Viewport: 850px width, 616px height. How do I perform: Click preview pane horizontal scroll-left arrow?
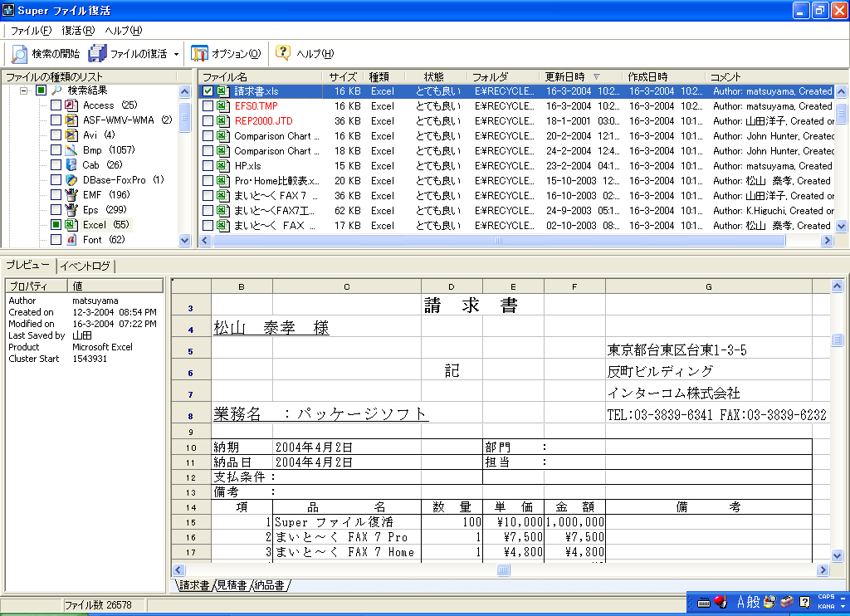click(178, 570)
